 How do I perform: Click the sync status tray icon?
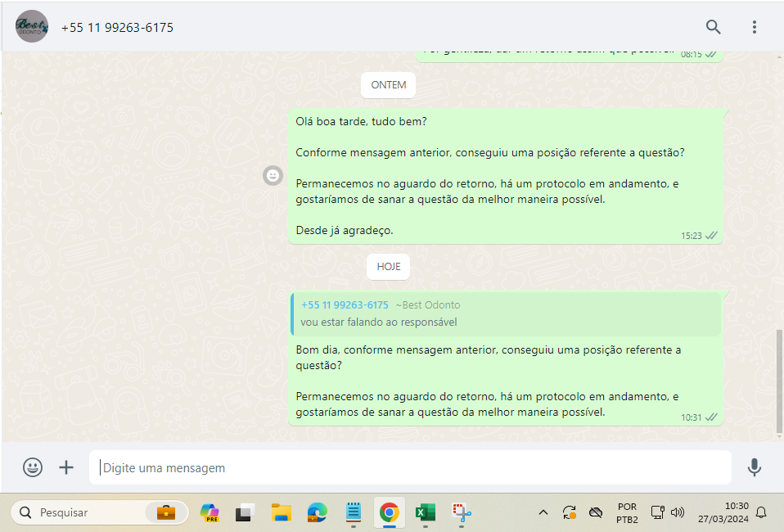pos(569,512)
